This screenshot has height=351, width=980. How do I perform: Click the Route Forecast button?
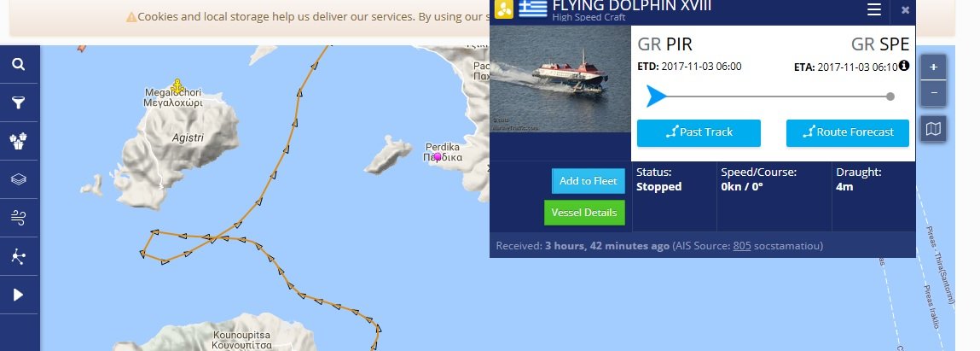click(848, 132)
